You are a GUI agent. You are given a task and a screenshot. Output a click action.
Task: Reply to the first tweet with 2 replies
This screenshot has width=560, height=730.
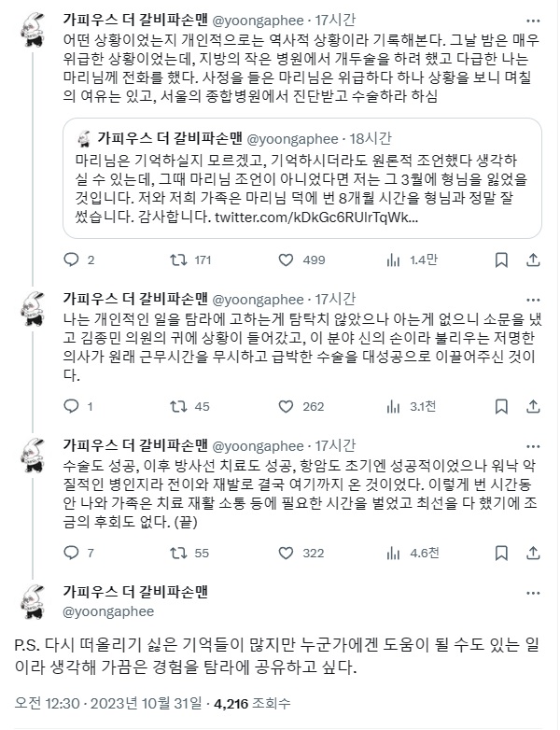click(82, 259)
